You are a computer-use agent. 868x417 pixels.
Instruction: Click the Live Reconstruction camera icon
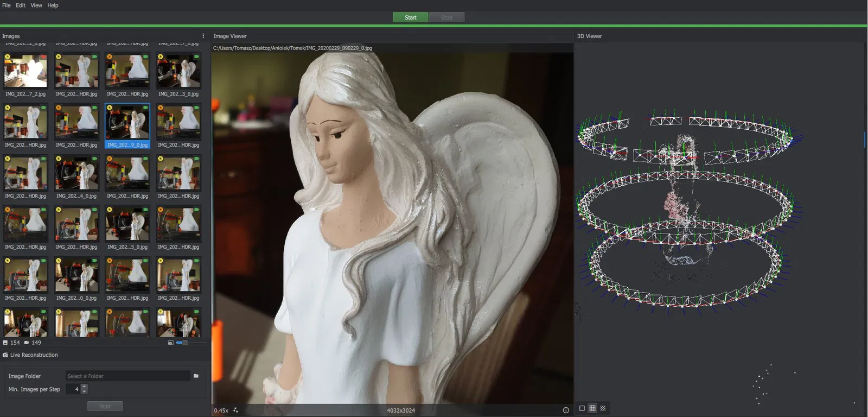pyautogui.click(x=5, y=355)
